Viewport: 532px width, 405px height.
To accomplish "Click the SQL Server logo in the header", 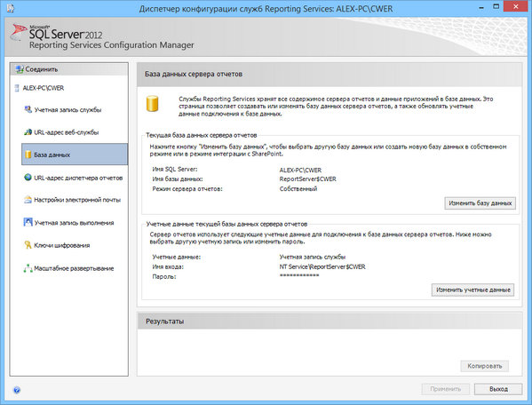I will (19, 33).
